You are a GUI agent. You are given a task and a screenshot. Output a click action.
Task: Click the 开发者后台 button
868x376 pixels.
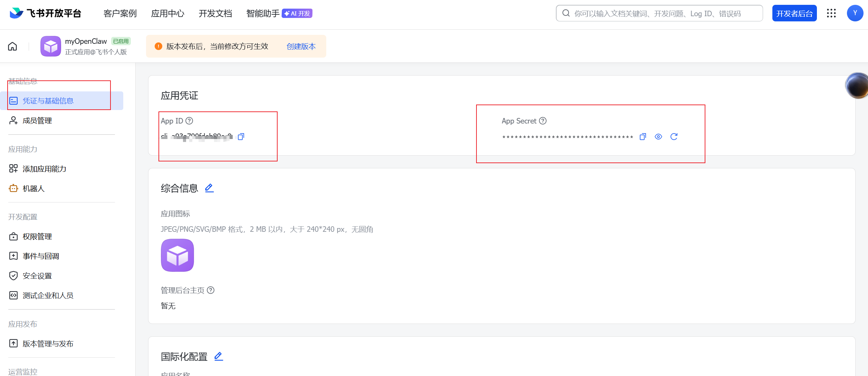(x=794, y=13)
